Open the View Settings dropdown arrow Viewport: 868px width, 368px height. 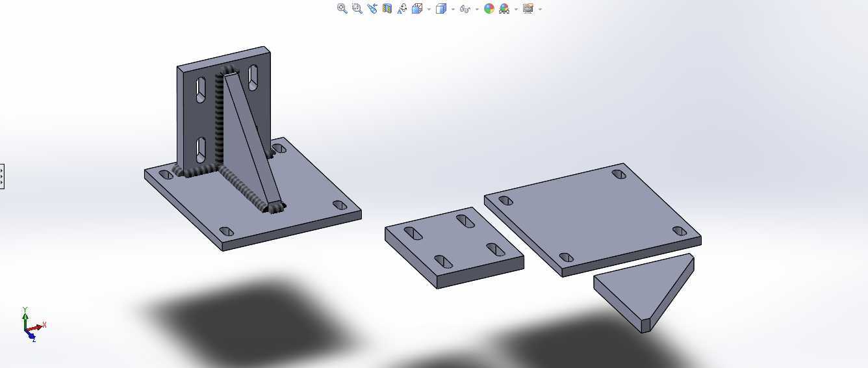pos(540,9)
